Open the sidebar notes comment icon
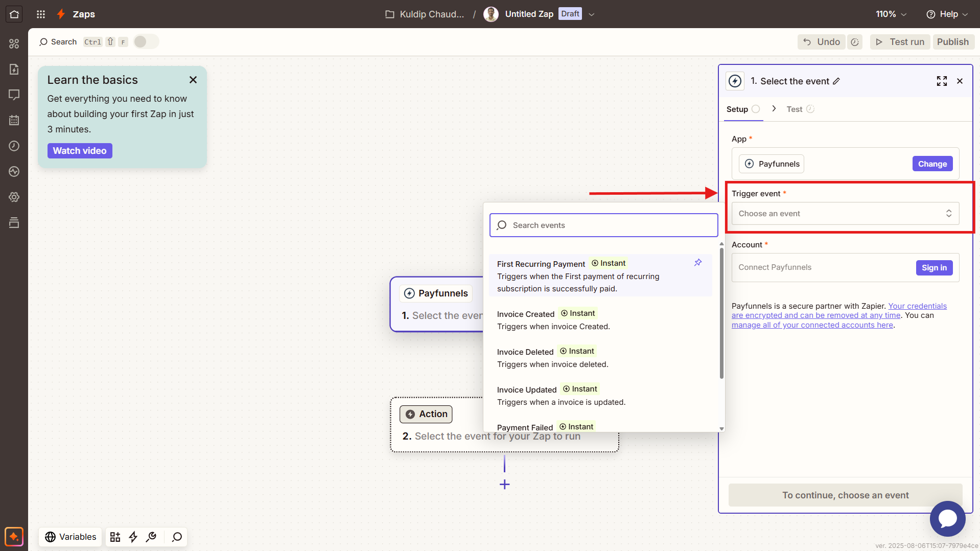The image size is (980, 551). (x=14, y=95)
